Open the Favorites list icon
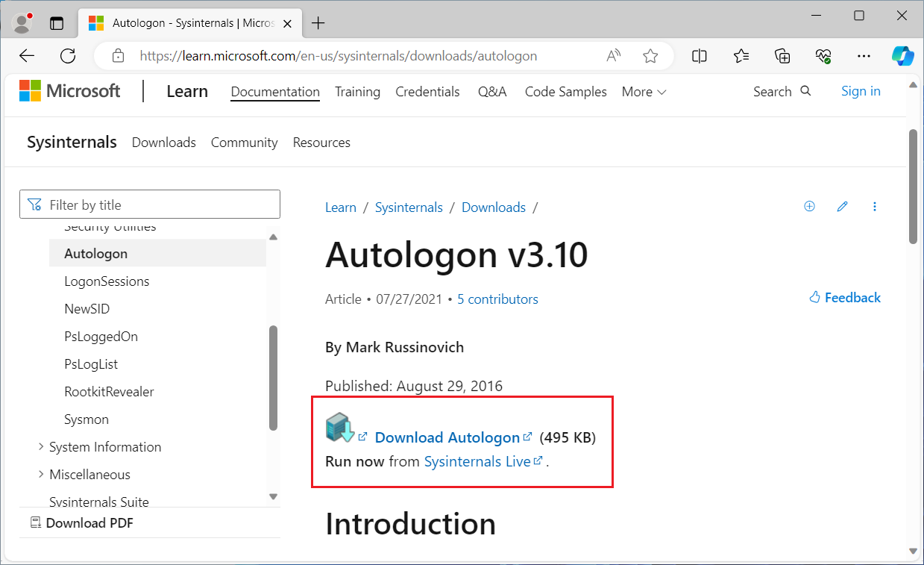 pos(741,56)
